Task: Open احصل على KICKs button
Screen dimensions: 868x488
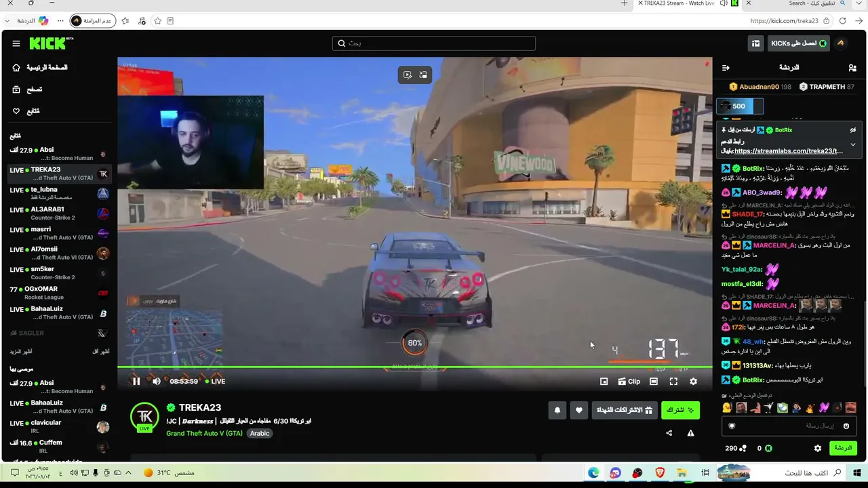Action: (x=799, y=43)
